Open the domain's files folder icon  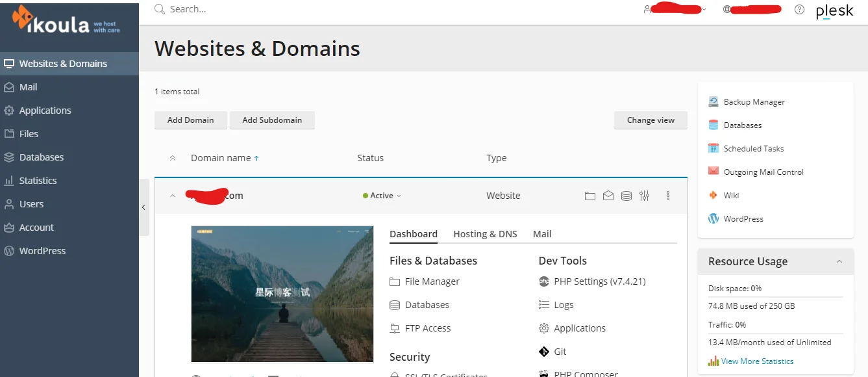coord(589,196)
